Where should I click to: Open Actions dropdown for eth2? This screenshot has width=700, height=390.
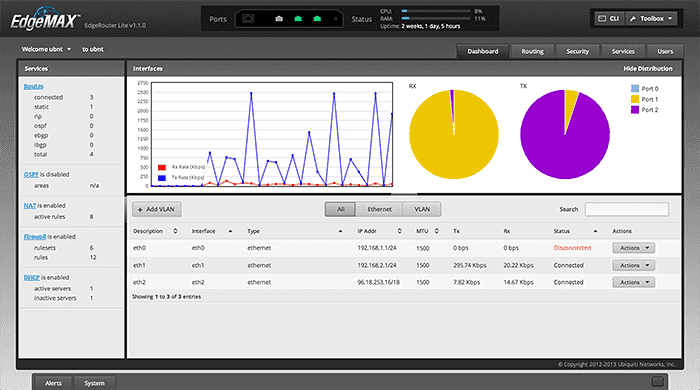point(633,282)
